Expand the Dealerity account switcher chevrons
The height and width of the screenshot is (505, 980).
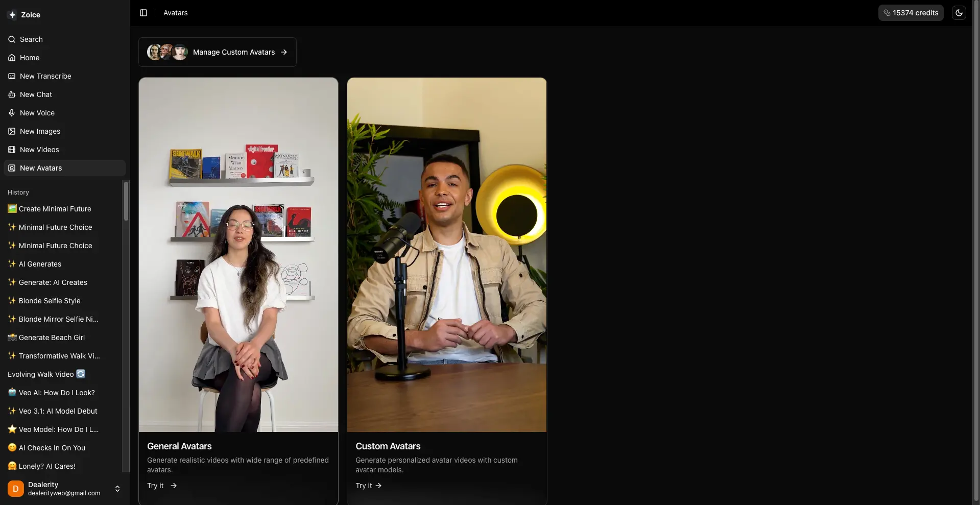(117, 489)
